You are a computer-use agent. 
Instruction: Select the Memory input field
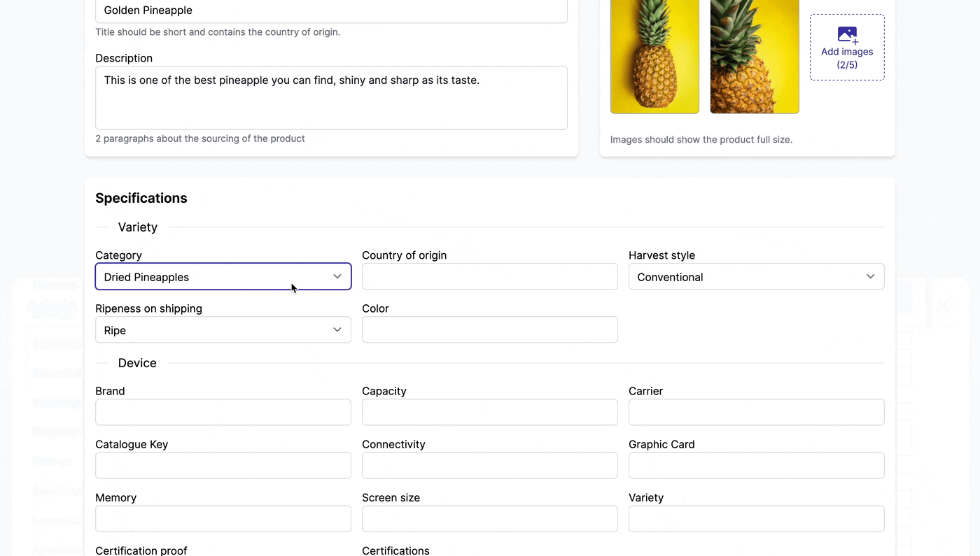pyautogui.click(x=223, y=519)
